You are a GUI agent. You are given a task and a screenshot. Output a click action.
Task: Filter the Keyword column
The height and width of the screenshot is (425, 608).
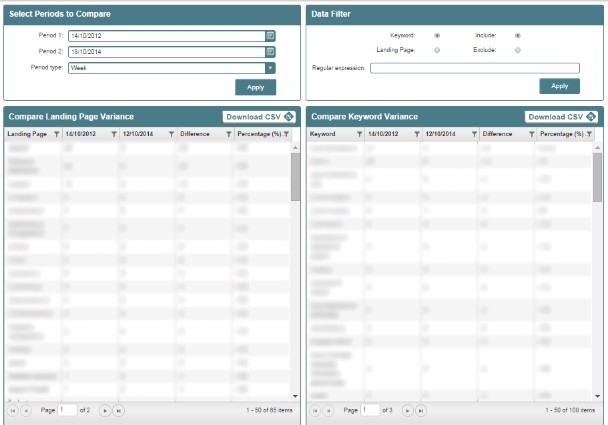click(359, 134)
